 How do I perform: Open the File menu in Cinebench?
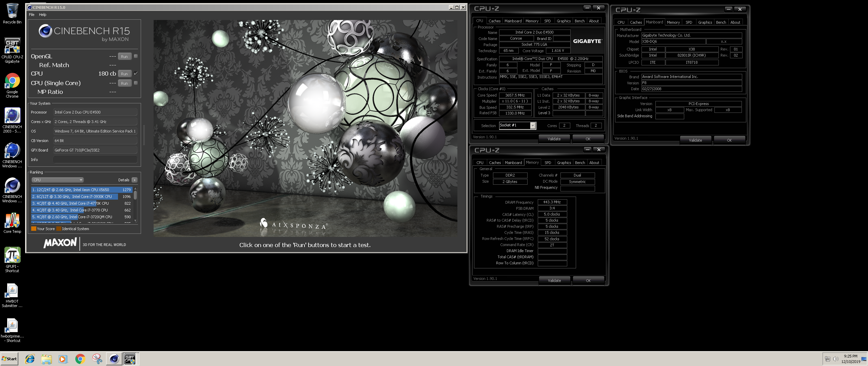click(x=32, y=15)
